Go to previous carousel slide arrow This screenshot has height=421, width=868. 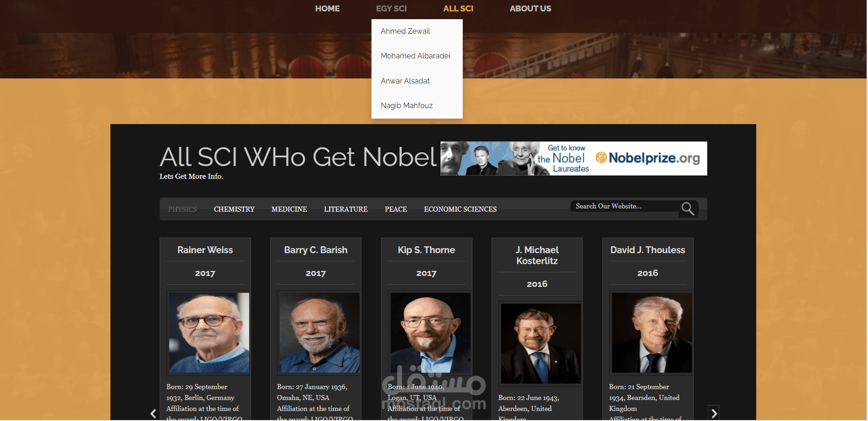click(153, 413)
